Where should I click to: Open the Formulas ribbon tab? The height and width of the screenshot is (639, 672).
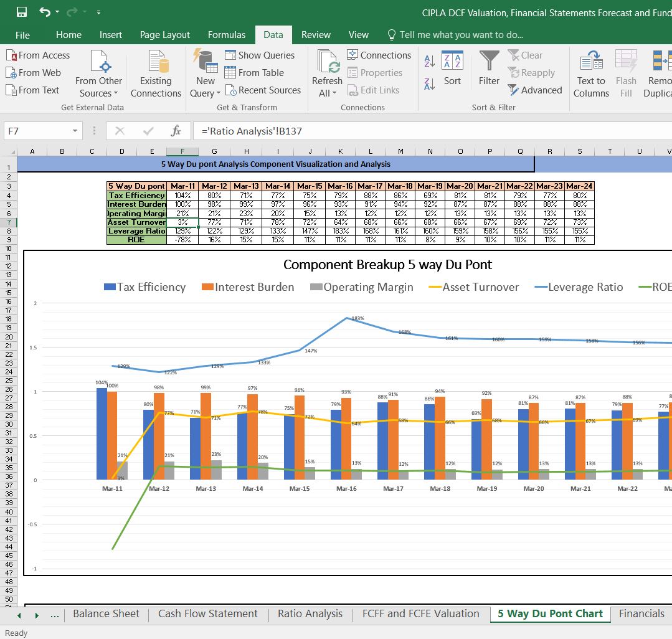tap(226, 35)
